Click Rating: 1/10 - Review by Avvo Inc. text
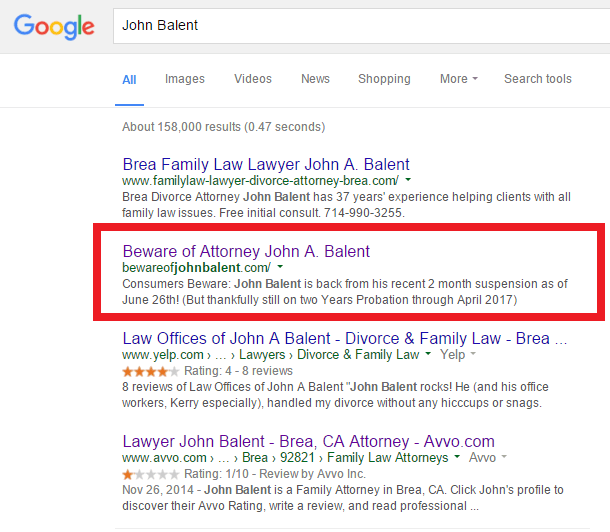The height and width of the screenshot is (532, 610). [275, 474]
